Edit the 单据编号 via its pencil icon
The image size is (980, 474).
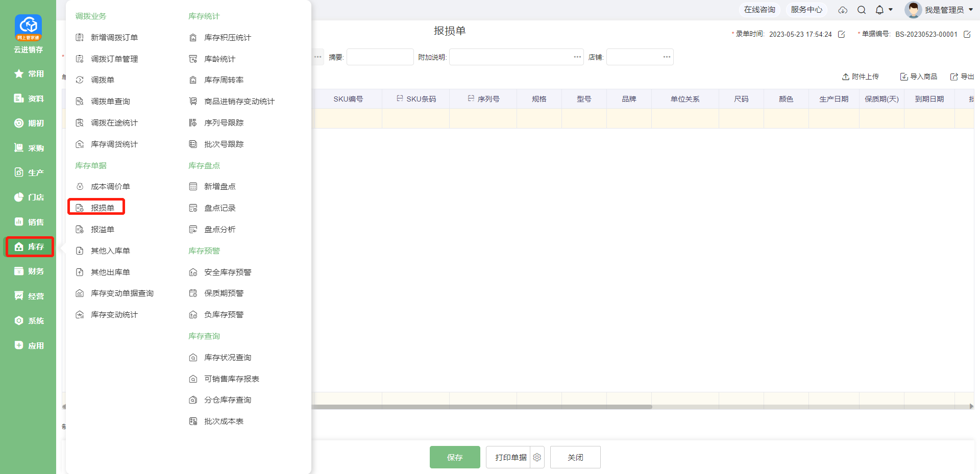(x=967, y=34)
